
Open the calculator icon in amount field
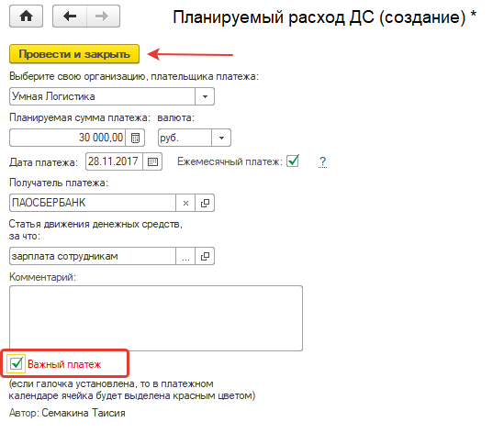pyautogui.click(x=135, y=139)
